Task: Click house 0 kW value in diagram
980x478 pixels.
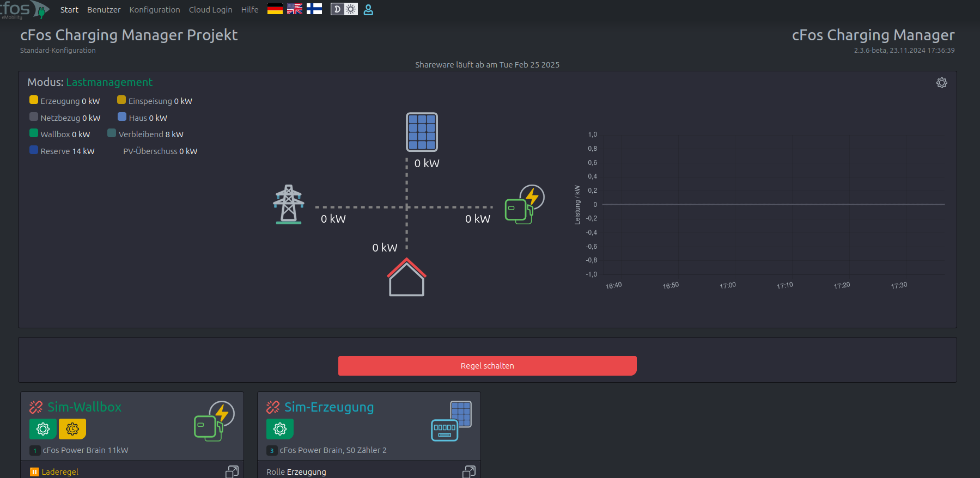Action: (385, 248)
